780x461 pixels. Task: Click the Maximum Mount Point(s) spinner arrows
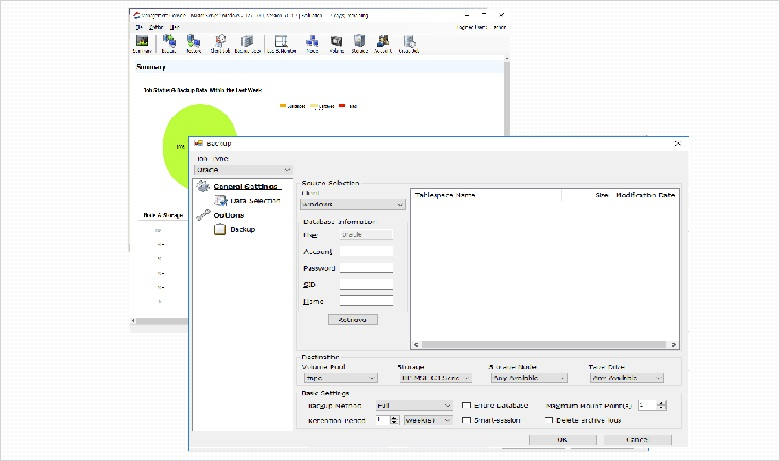tap(662, 406)
